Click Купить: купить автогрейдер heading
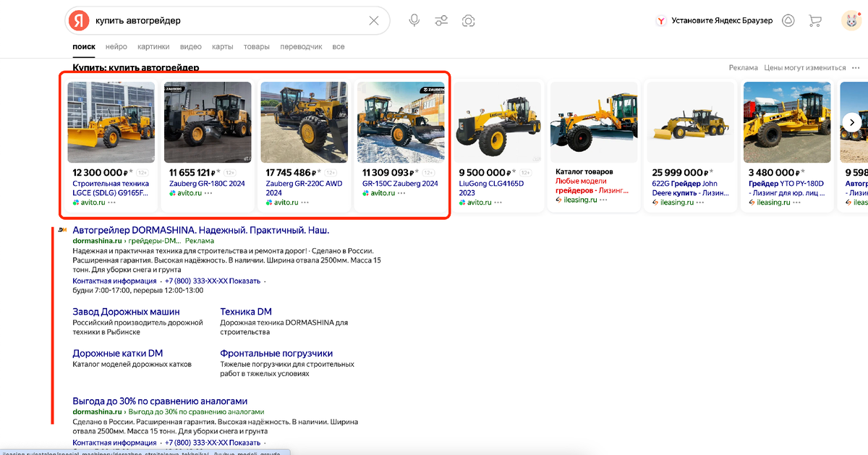Image resolution: width=868 pixels, height=455 pixels. 136,68
